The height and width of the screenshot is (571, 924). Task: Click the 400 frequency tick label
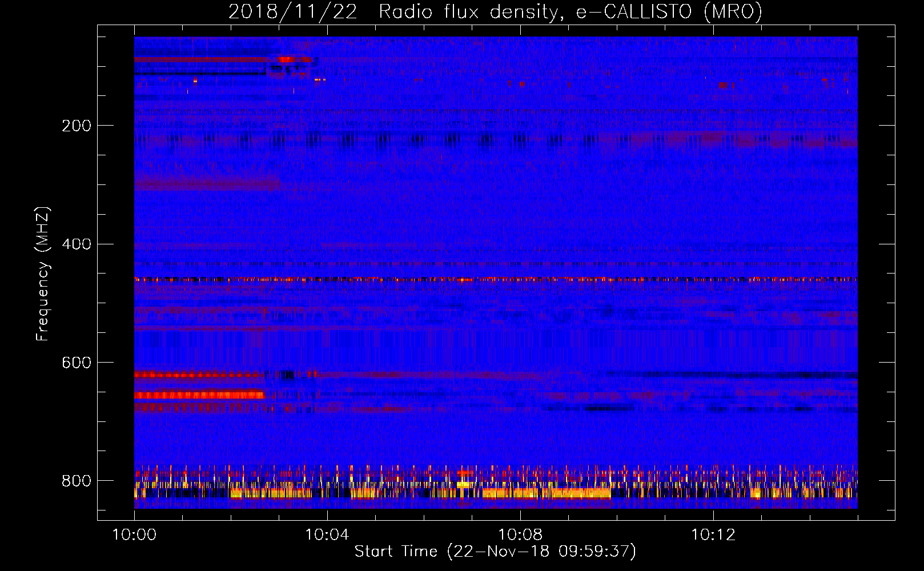[x=77, y=244]
